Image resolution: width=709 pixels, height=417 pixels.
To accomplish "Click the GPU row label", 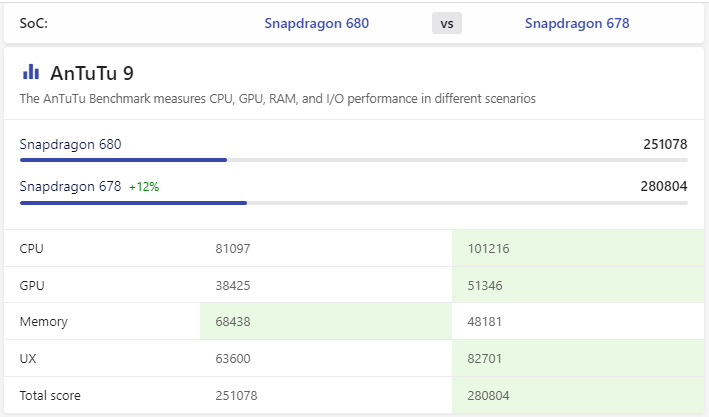I will 32,286.
